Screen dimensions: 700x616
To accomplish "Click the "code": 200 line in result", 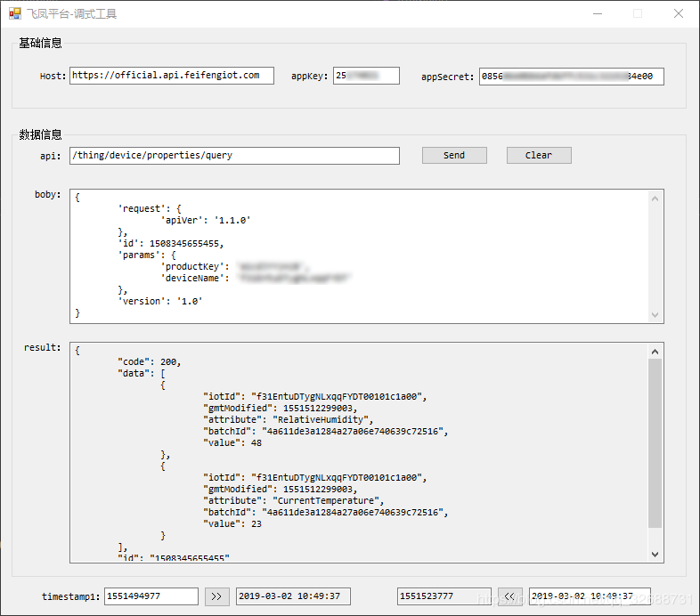I will coord(149,361).
